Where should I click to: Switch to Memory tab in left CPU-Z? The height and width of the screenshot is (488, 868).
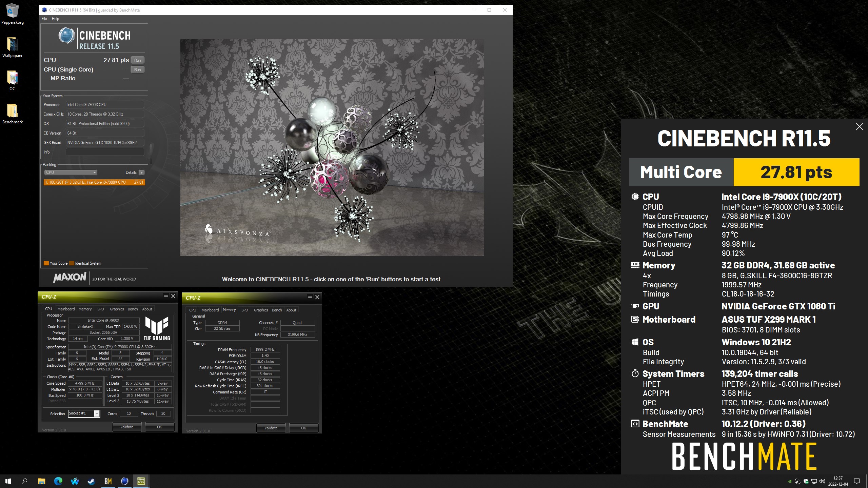coord(85,309)
